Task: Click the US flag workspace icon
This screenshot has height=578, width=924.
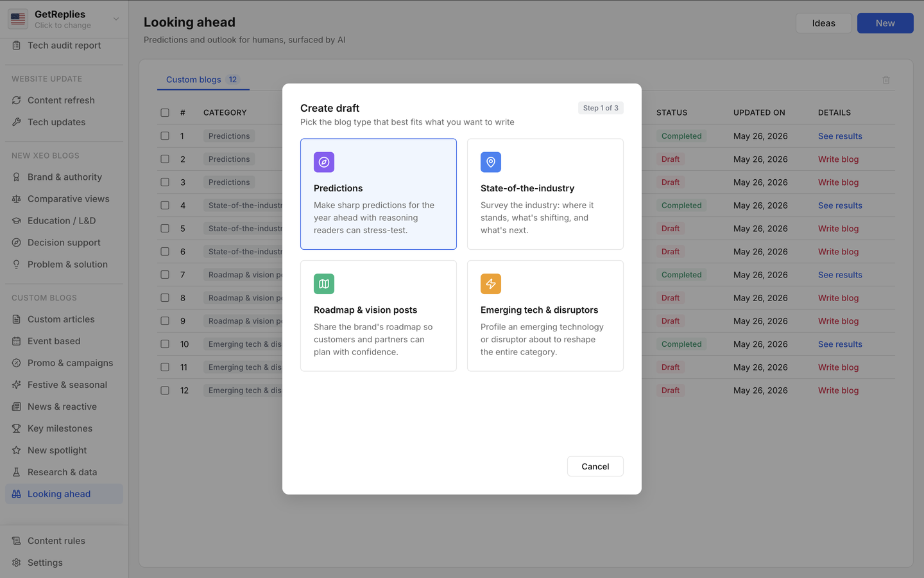Action: (x=18, y=19)
